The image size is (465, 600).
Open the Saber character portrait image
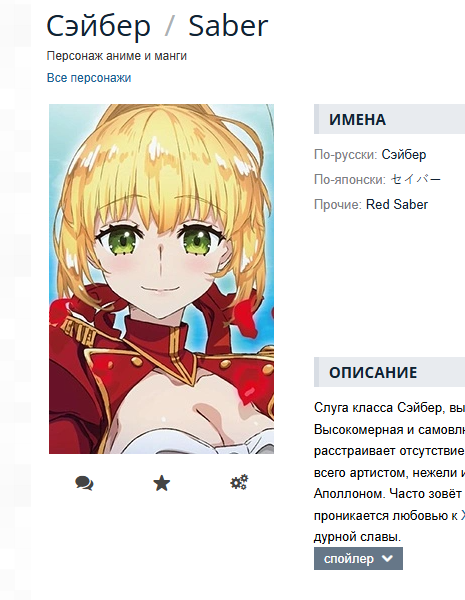tap(162, 279)
